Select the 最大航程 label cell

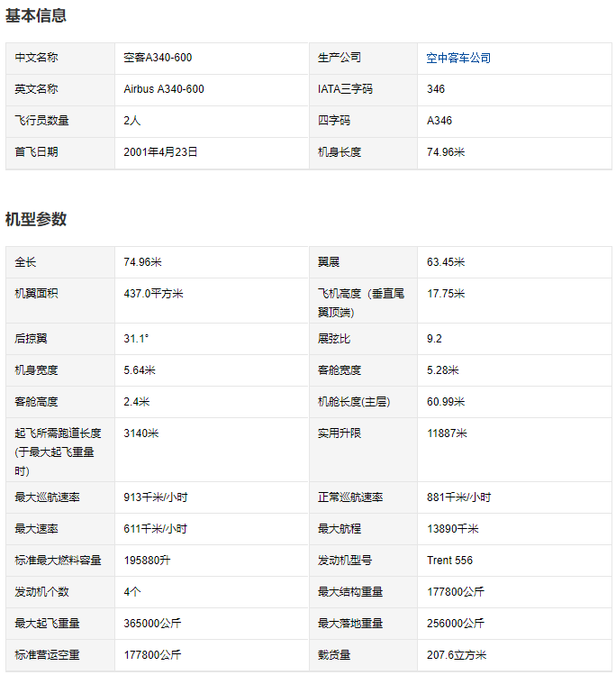point(363,529)
